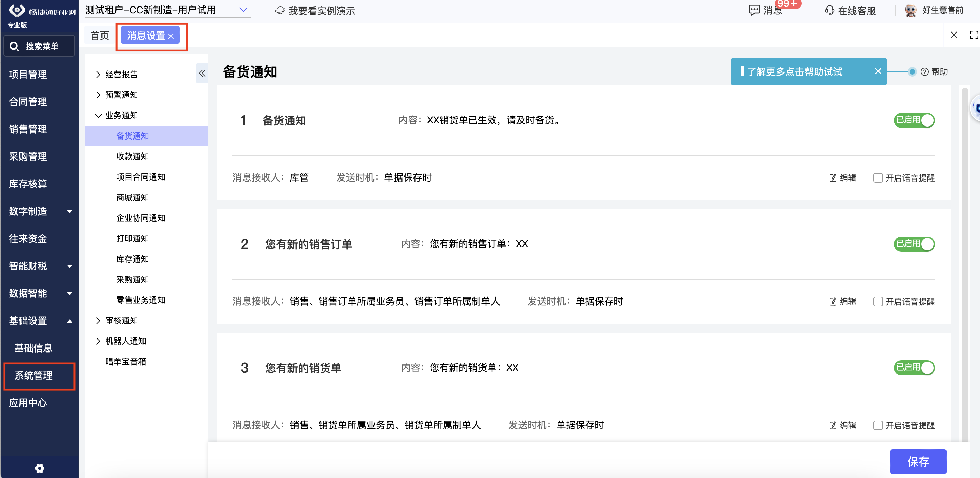
Task: Click the 搜索菜单 search field
Action: pyautogui.click(x=39, y=46)
